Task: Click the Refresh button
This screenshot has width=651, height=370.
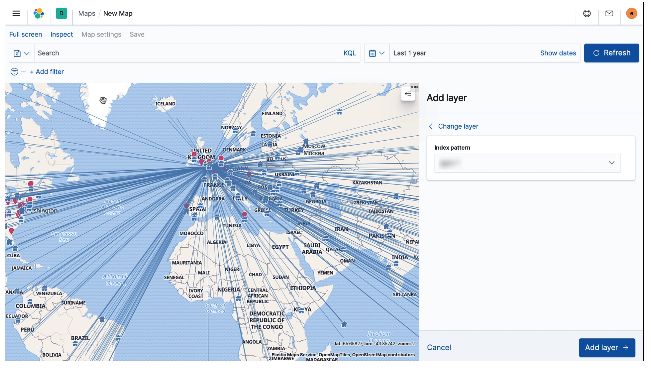Action: click(x=611, y=53)
